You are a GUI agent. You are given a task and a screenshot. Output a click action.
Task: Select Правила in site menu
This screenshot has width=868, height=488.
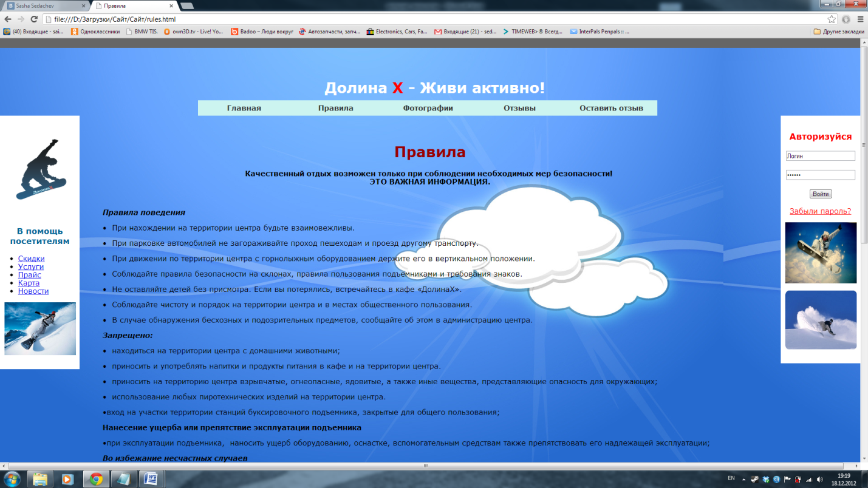pos(336,108)
